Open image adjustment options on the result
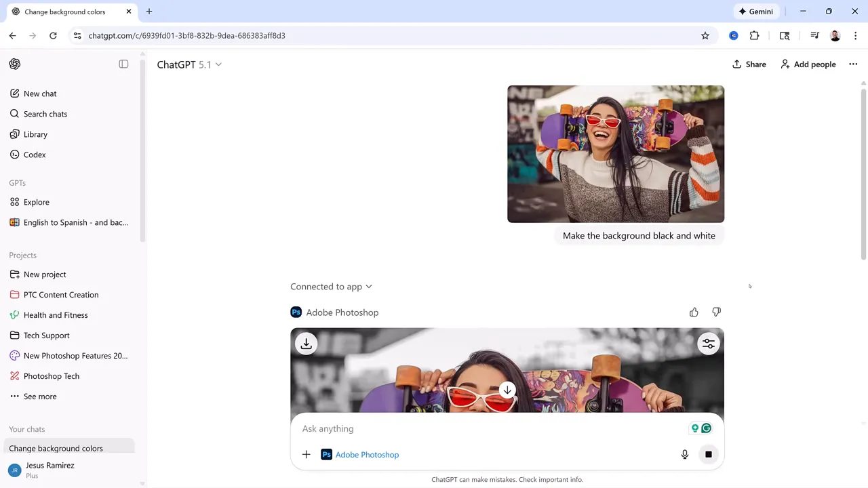 pyautogui.click(x=708, y=344)
